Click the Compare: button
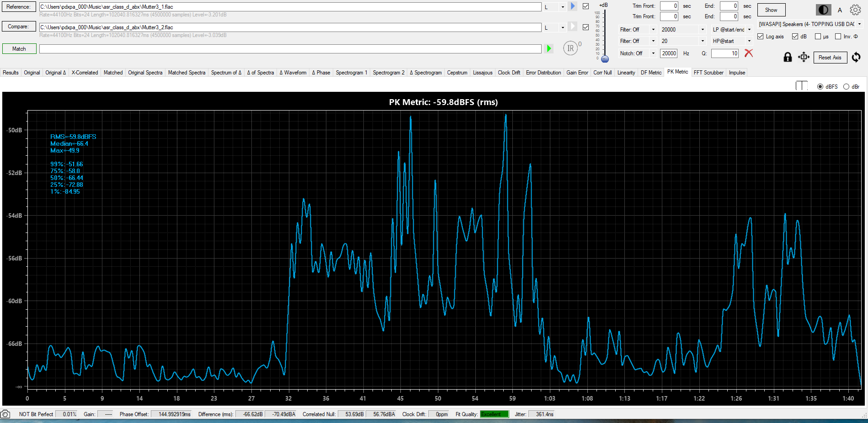This screenshot has height=423, width=868. click(19, 26)
